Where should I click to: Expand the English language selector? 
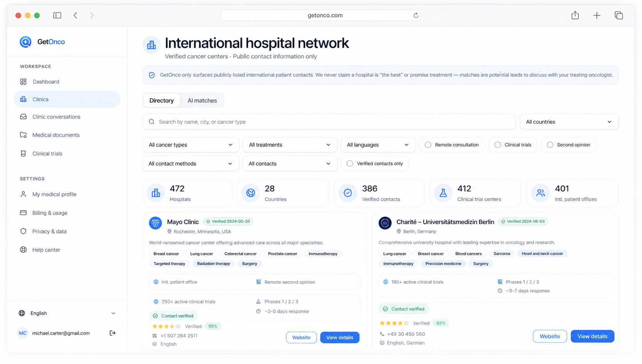(67, 313)
